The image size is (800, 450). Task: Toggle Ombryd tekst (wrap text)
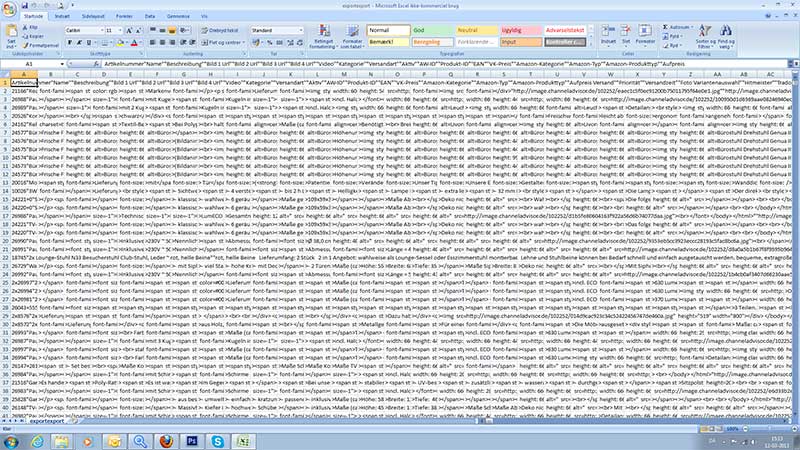pos(220,31)
